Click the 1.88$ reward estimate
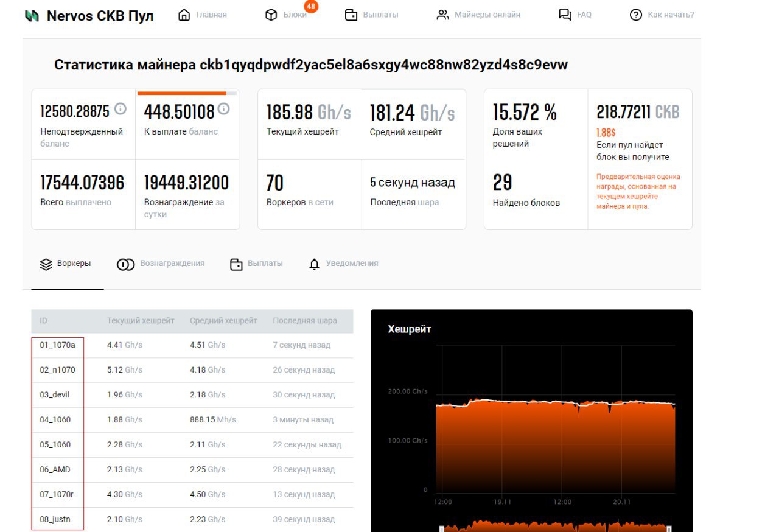This screenshot has width=779, height=532. point(606,132)
